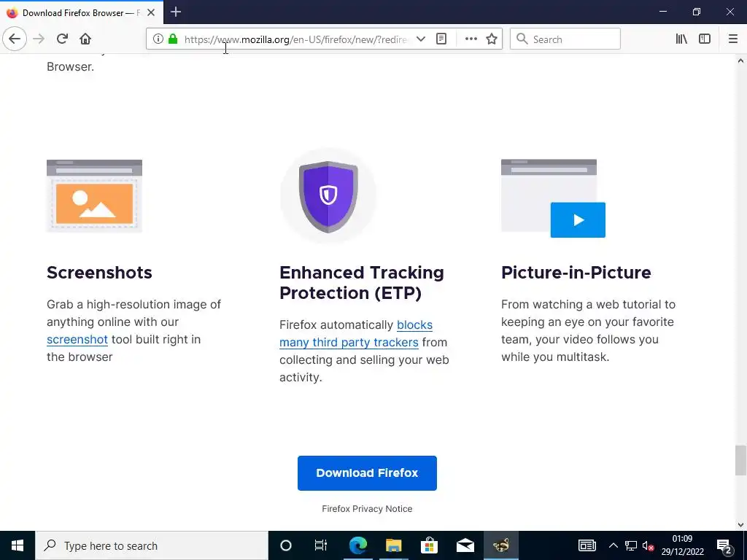Screen dimensions: 747x560
Task: Open the Library bookmarks and history
Action: pos(682,39)
